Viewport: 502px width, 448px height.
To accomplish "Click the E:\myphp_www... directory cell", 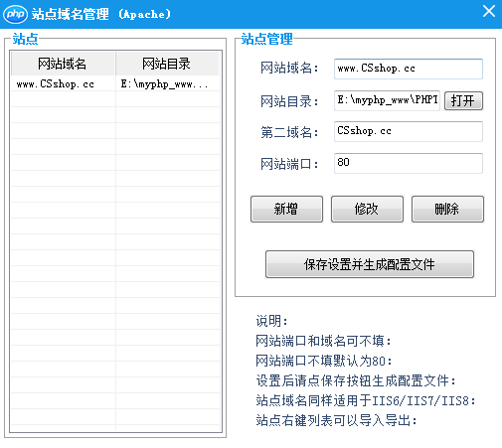I will tap(165, 83).
